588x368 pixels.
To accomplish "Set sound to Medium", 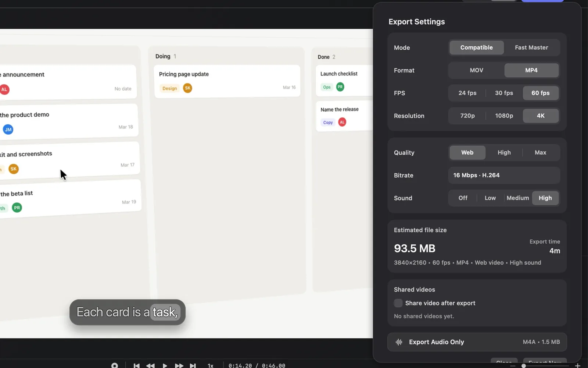I will tap(518, 198).
